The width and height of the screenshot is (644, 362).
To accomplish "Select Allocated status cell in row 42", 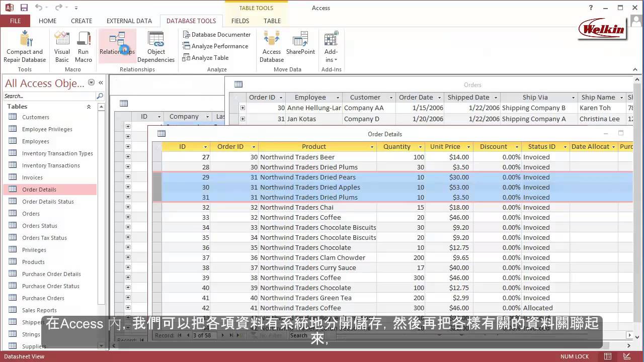I will (x=545, y=308).
